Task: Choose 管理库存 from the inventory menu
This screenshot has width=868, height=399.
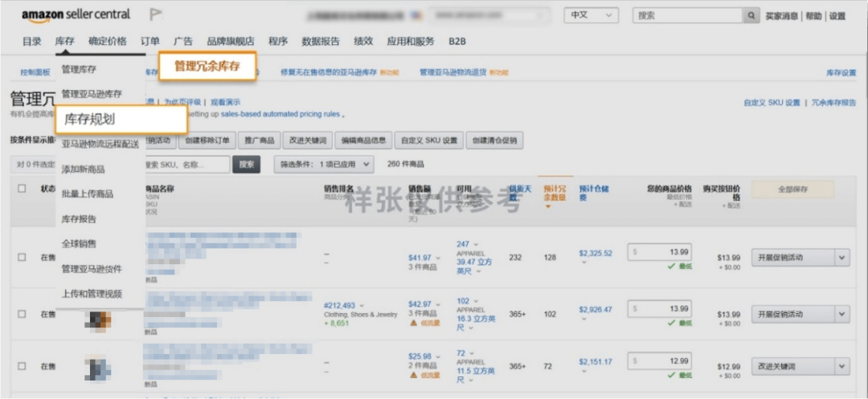Action: click(x=79, y=70)
